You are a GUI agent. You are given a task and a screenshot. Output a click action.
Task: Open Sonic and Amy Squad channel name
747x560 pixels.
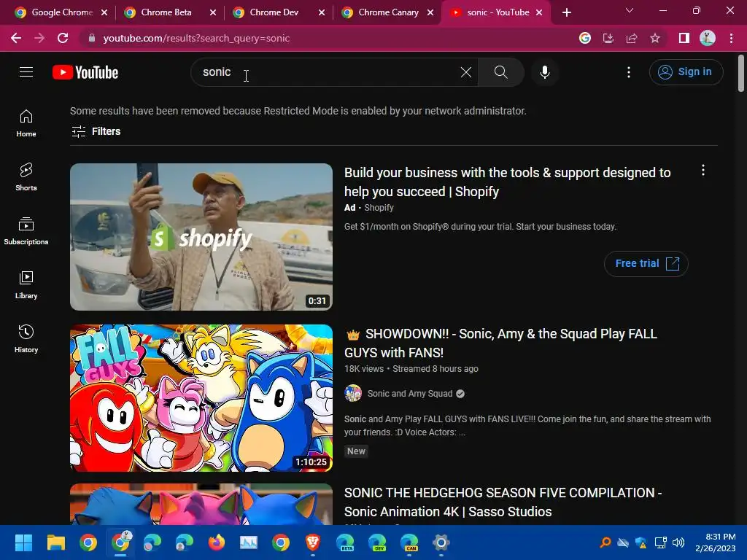pos(410,393)
